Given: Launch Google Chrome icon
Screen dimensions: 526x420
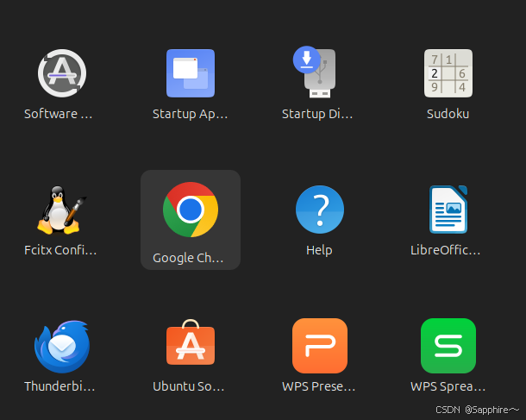Looking at the screenshot, I should pos(191,210).
